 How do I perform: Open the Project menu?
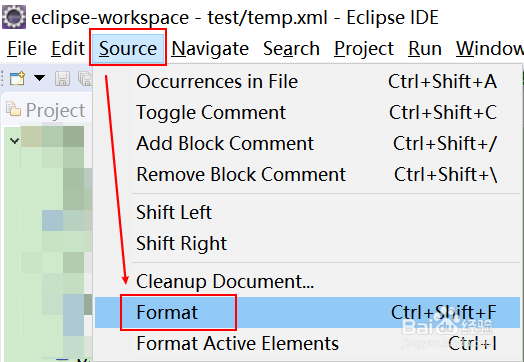point(364,48)
